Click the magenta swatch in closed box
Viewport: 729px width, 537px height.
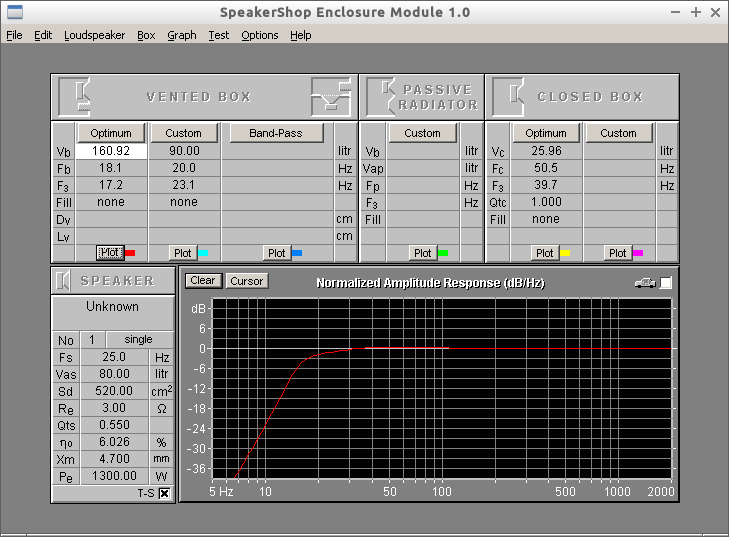click(638, 253)
